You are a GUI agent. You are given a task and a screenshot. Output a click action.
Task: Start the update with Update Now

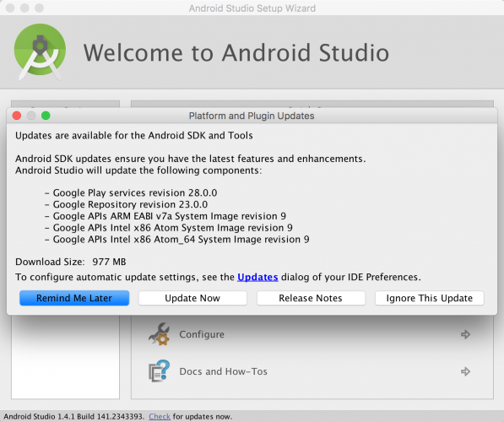(192, 298)
